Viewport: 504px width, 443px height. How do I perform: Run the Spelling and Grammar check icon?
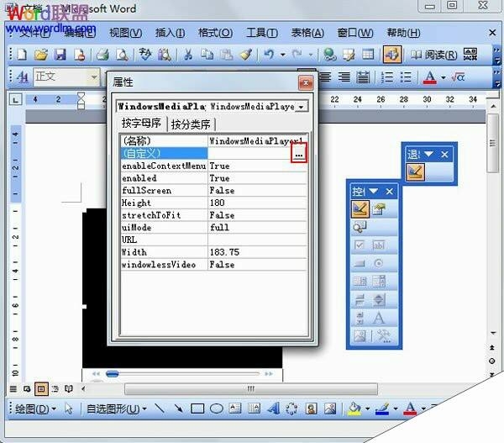[x=145, y=55]
